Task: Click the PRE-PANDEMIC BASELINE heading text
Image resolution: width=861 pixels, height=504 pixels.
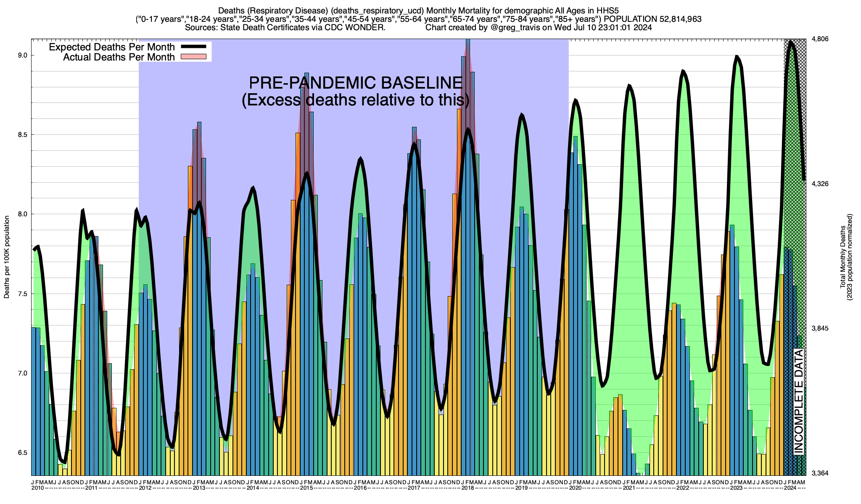Action: pos(356,83)
